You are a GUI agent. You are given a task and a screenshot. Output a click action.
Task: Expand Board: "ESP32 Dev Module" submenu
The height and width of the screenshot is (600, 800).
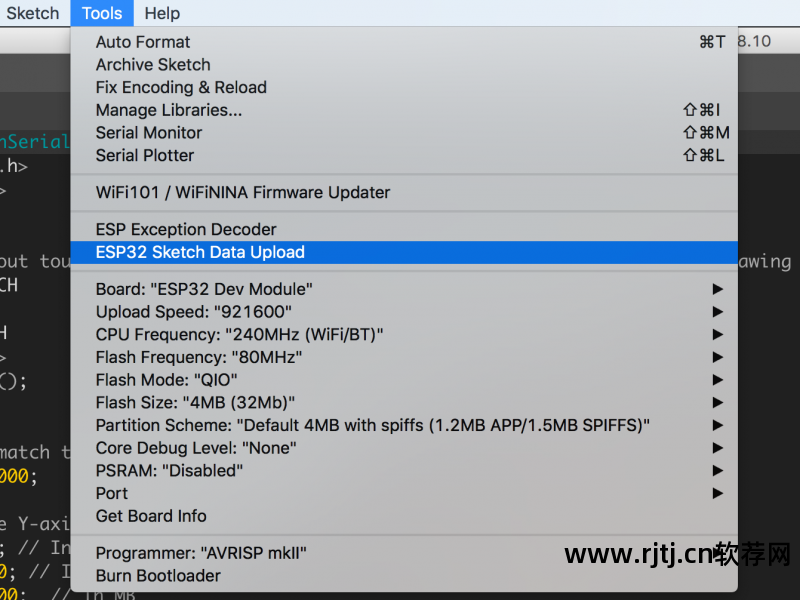404,289
